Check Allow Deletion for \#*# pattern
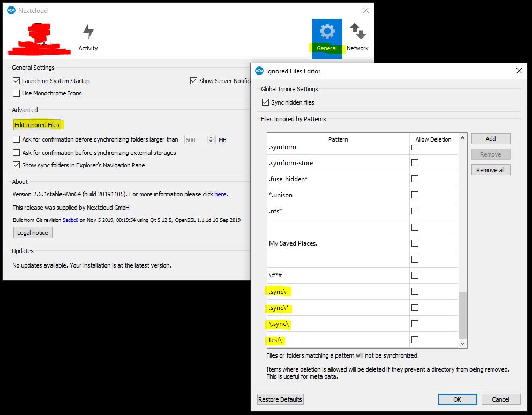532x415 pixels. pos(415,276)
